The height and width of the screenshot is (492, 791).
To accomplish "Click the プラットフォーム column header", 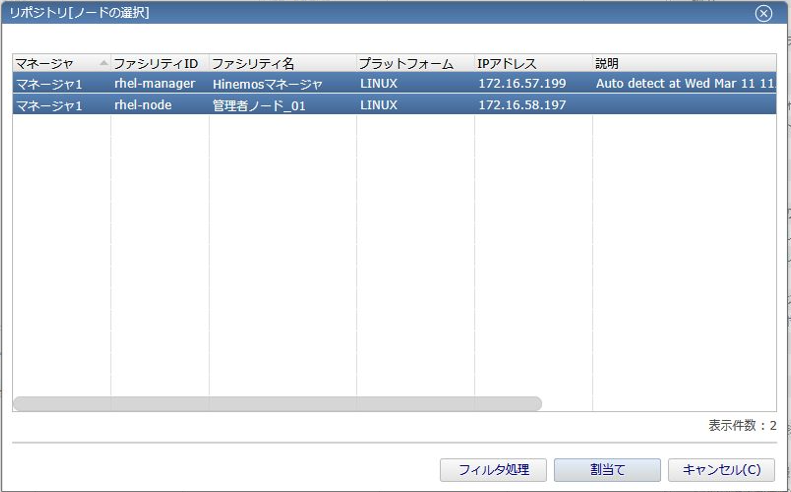I will tap(406, 63).
